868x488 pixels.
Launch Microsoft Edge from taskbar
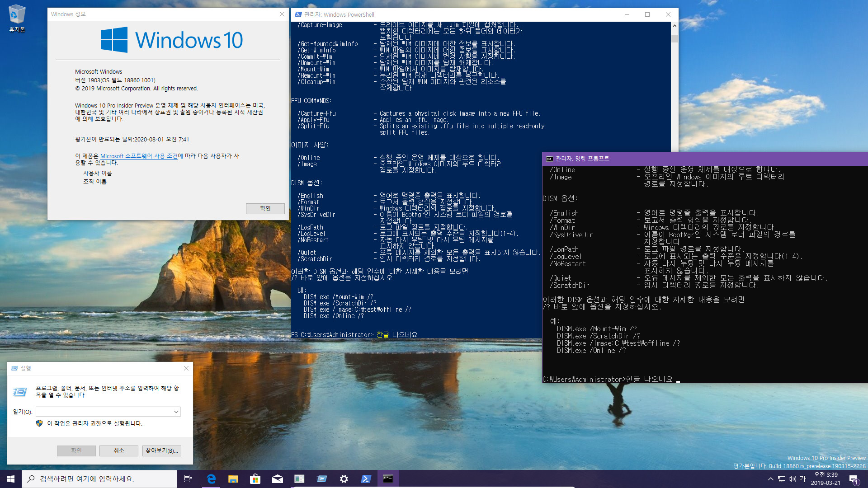[211, 479]
